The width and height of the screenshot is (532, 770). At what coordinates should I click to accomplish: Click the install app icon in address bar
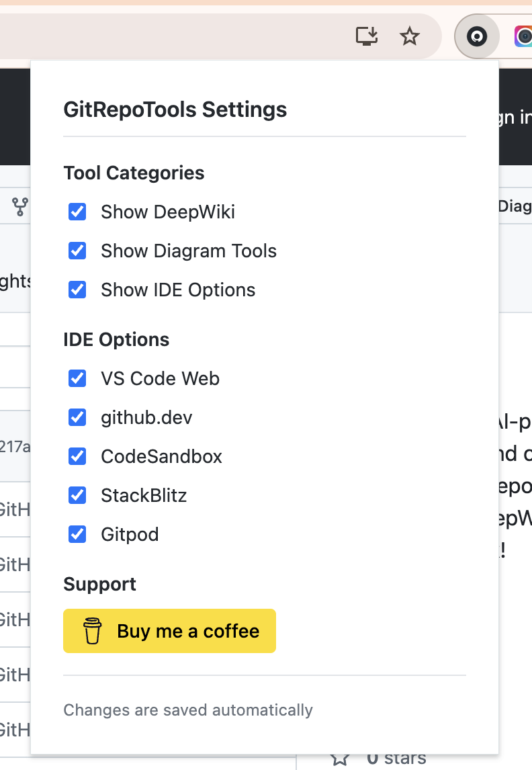(367, 36)
